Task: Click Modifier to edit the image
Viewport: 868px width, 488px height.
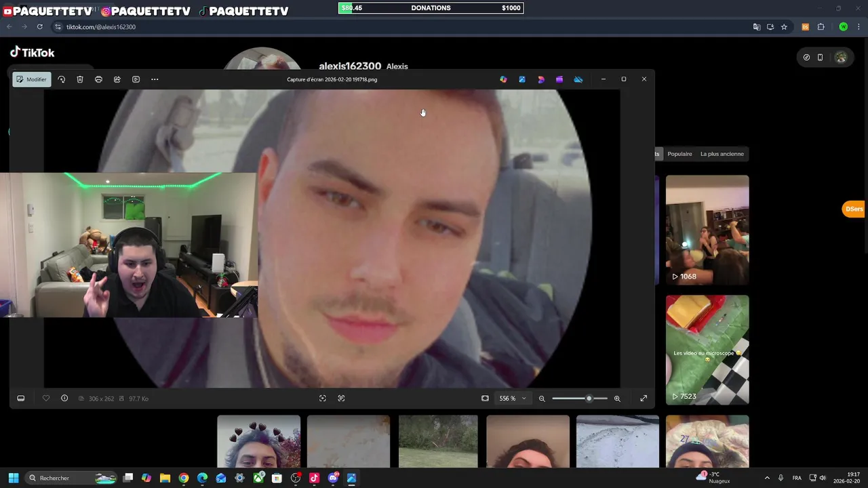Action: 31,79
